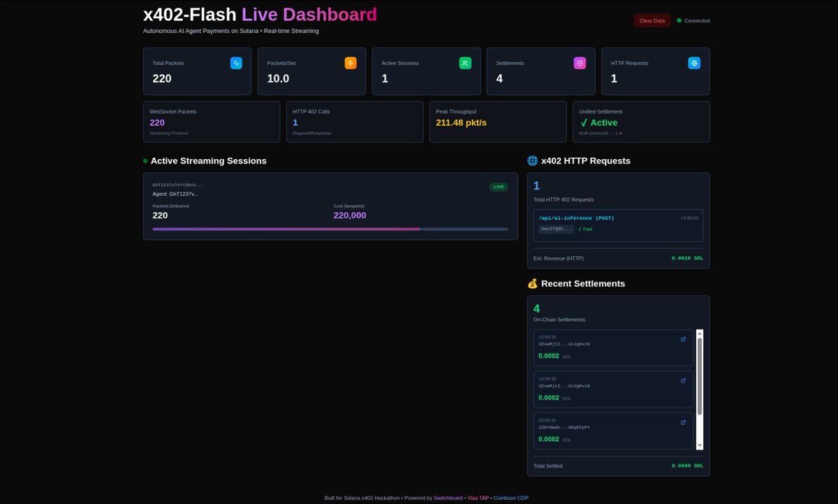Click the settlements list scrollbar thumb
This screenshot has width=838, height=504.
(700, 376)
